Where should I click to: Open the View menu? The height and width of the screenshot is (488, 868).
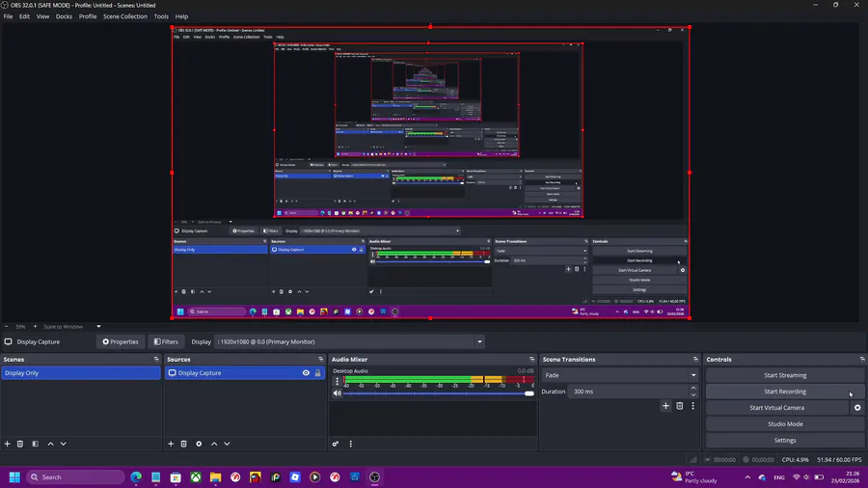[x=42, y=16]
